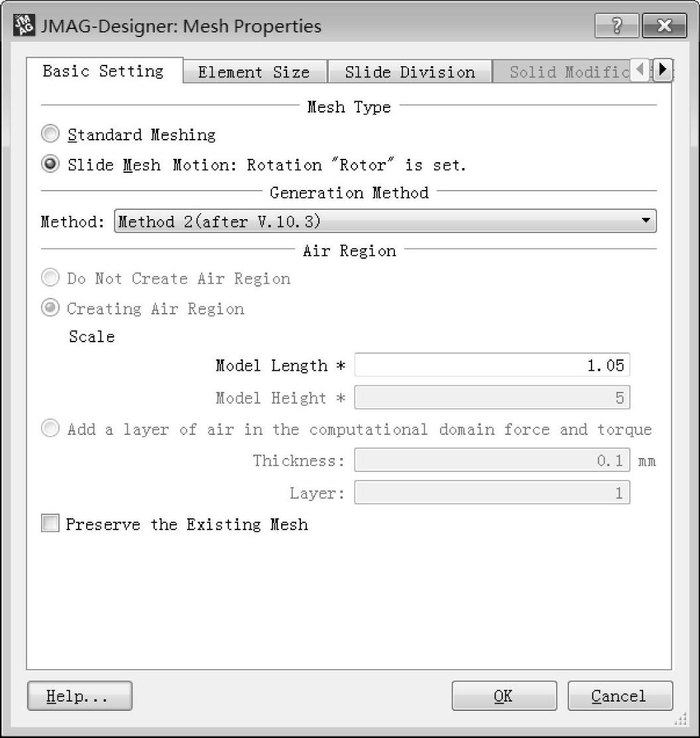Open the Slide Division tab
Viewport: 700px width, 738px height.
coord(410,72)
